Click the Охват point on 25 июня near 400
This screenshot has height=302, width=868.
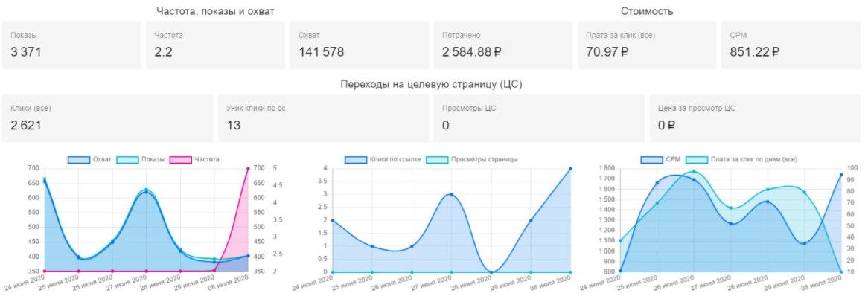[79, 258]
